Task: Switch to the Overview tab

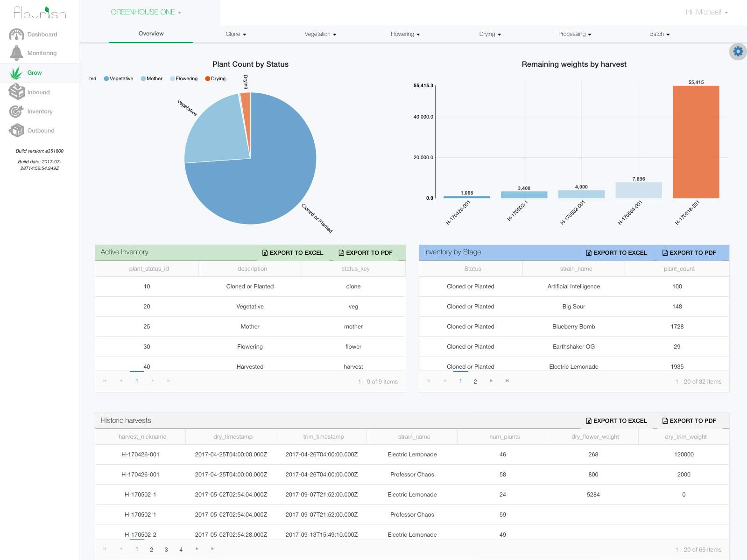Action: click(x=150, y=33)
